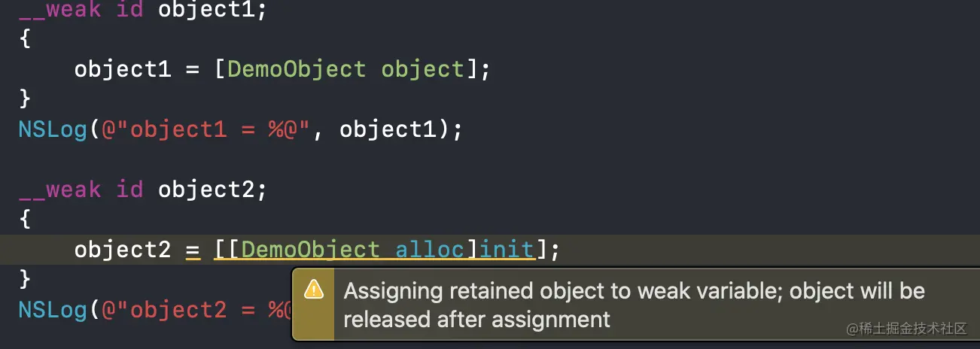
Task: Click the object2 variable in highlighted line
Action: tap(123, 249)
